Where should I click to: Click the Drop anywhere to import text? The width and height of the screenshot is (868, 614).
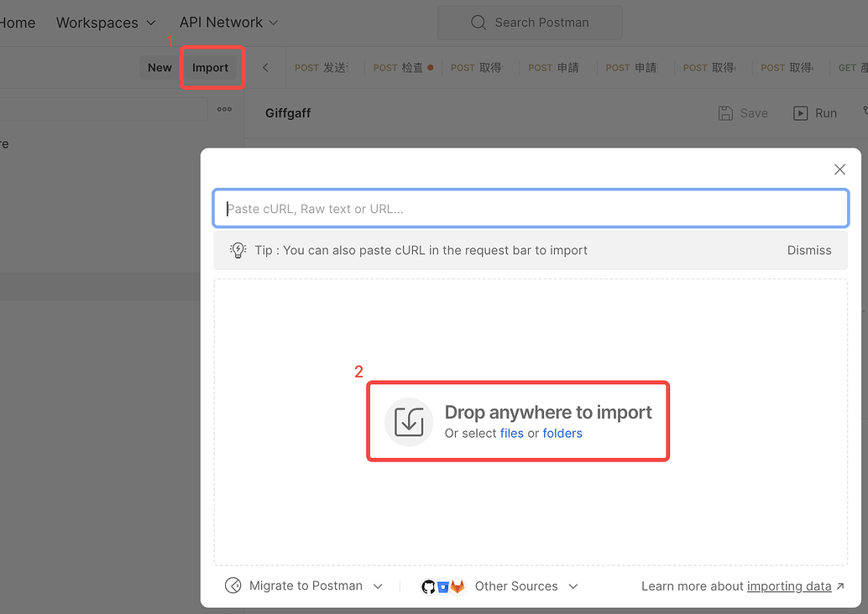point(548,412)
